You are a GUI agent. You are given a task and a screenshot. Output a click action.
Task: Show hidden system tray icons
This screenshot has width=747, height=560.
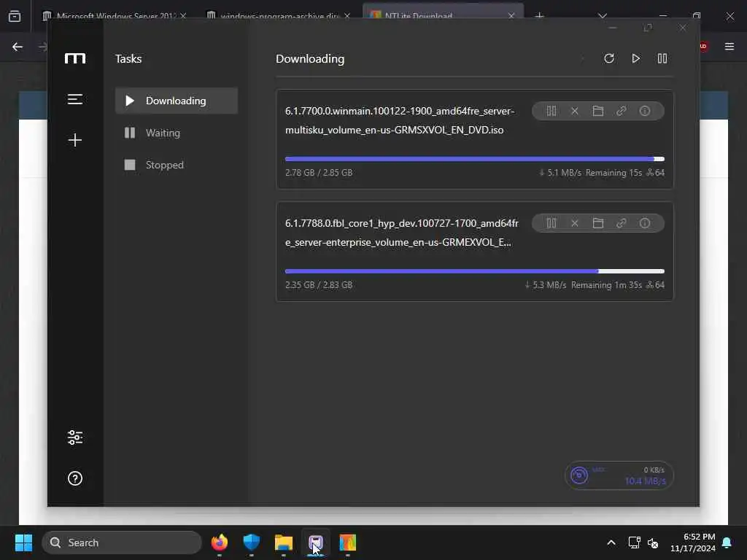[611, 542]
